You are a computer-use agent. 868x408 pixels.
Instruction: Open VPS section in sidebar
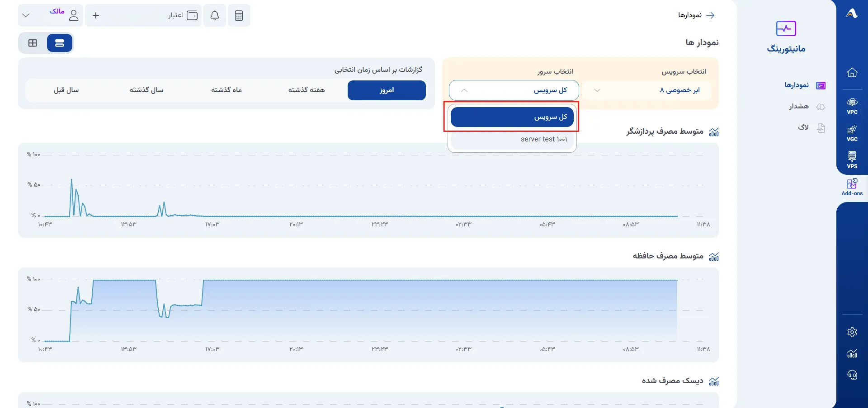click(852, 160)
